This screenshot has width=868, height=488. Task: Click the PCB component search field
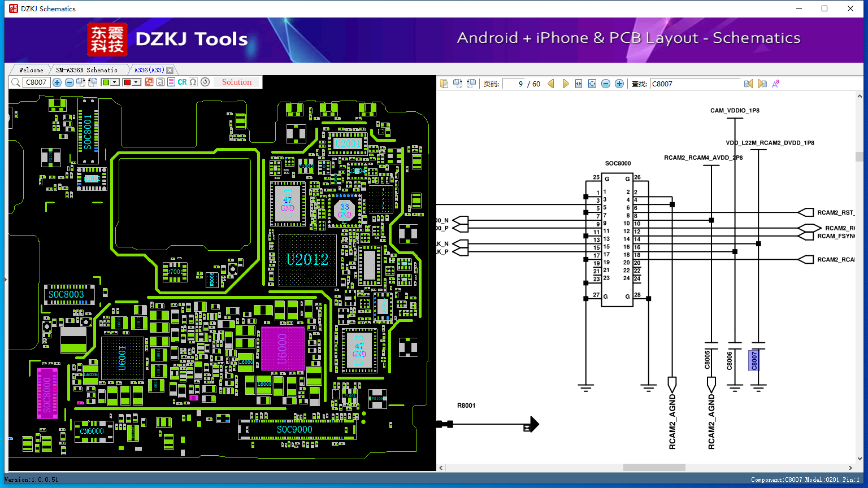[37, 82]
